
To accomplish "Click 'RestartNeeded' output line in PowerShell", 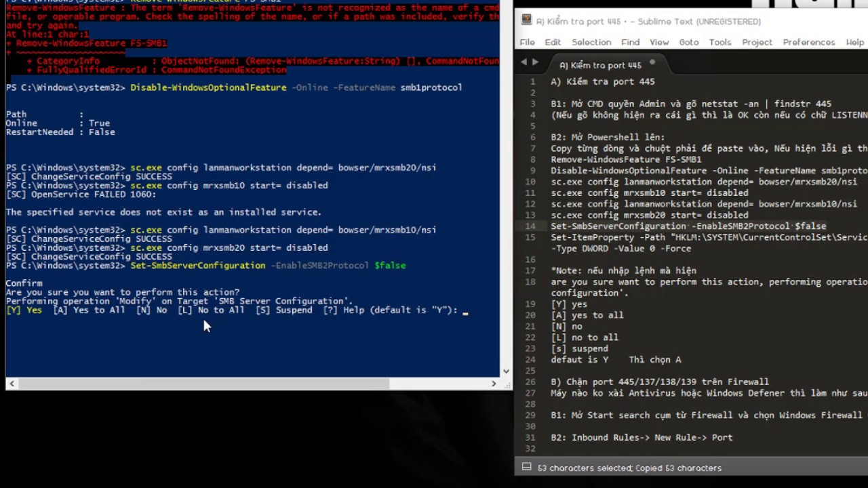I will [60, 132].
